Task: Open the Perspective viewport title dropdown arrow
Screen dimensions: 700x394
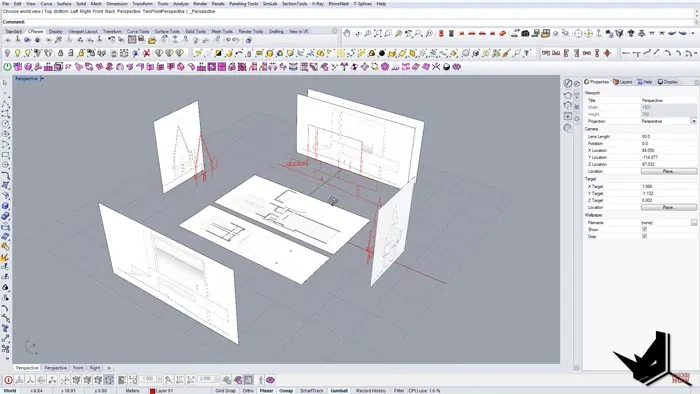Action: click(42, 79)
